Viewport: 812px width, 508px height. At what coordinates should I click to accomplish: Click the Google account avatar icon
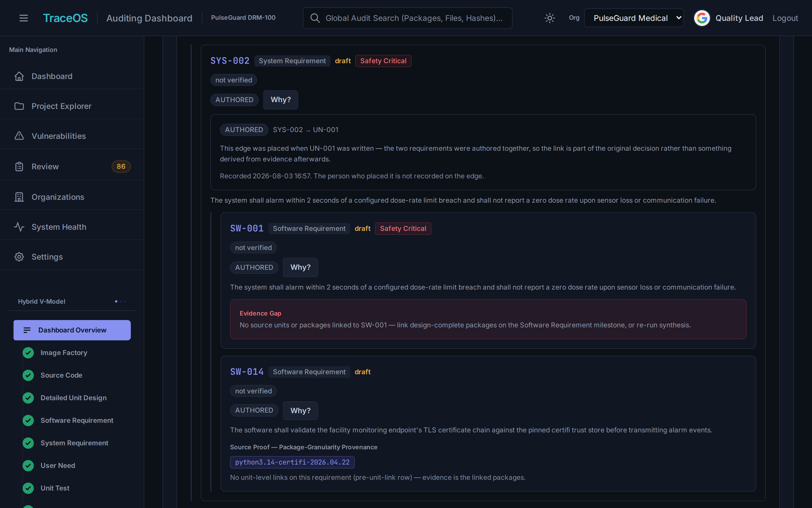click(702, 18)
